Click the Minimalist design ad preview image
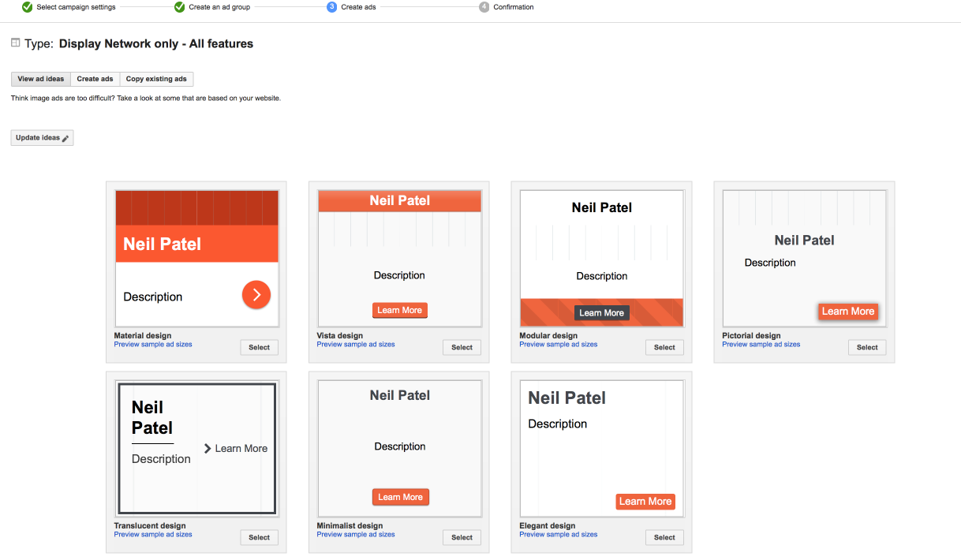Screen dimensions: 961x560 [x=400, y=448]
